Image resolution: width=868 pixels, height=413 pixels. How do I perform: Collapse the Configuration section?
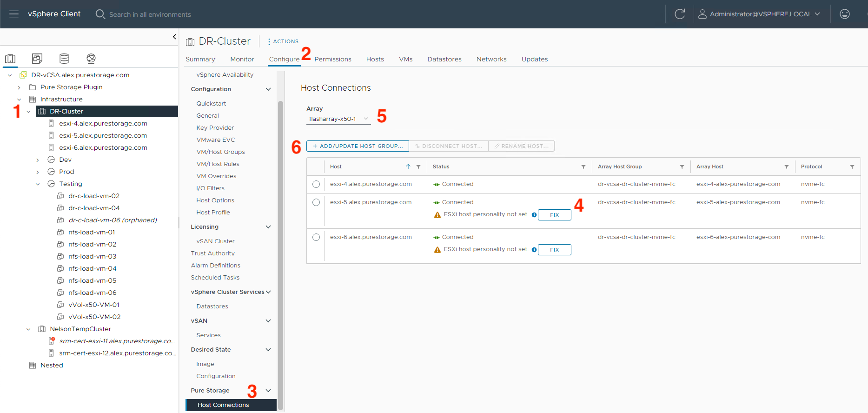pyautogui.click(x=268, y=89)
